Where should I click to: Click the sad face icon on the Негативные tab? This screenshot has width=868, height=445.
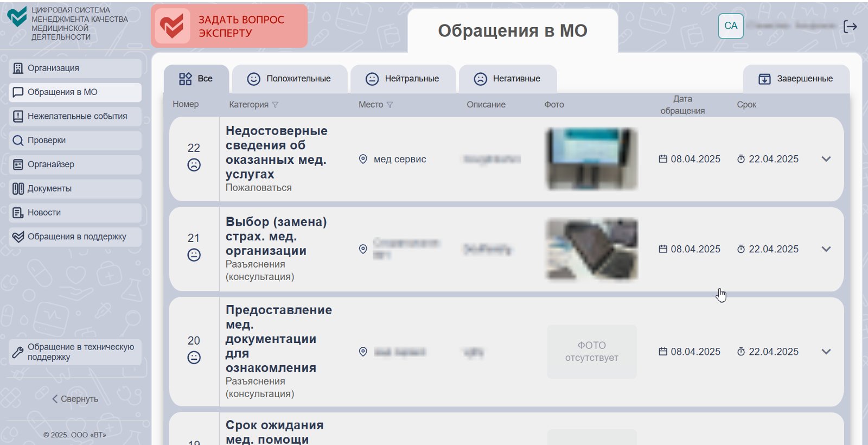click(480, 79)
